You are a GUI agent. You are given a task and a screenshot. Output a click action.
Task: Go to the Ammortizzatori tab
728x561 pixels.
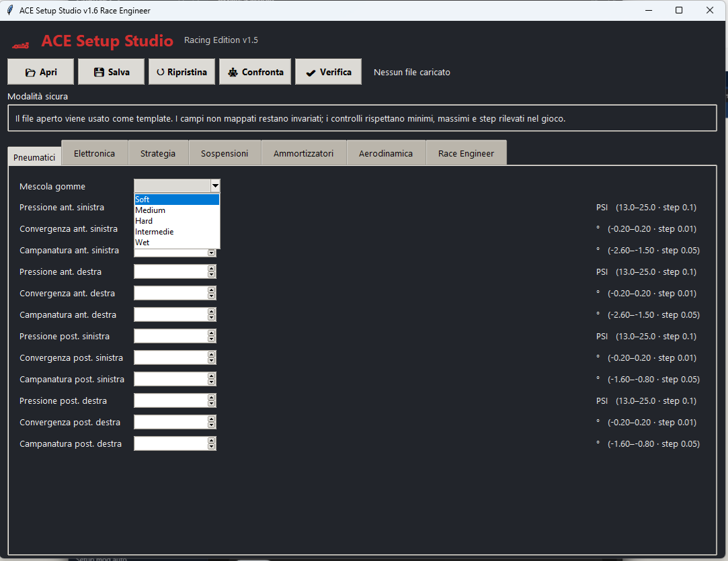coord(304,153)
